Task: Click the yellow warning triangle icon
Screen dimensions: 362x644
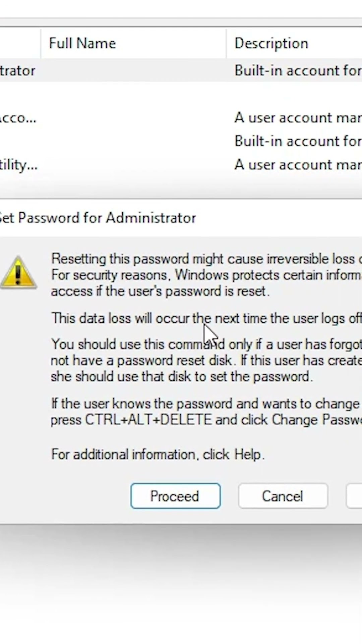Action: point(18,273)
